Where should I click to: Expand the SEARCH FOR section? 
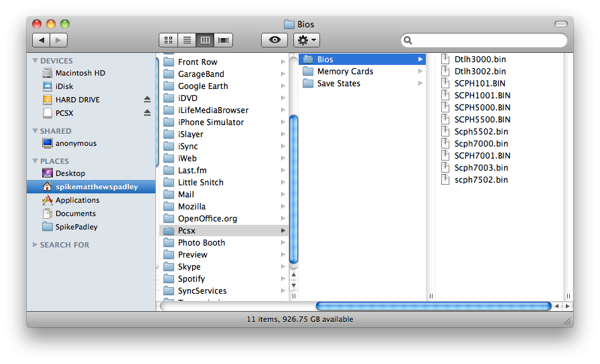point(35,245)
